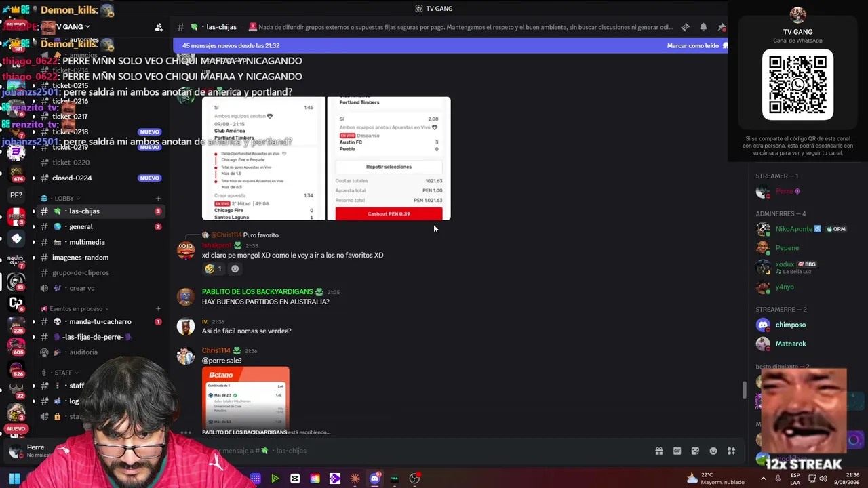Open the imagenes-random channel
The height and width of the screenshot is (488, 868).
click(x=101, y=258)
